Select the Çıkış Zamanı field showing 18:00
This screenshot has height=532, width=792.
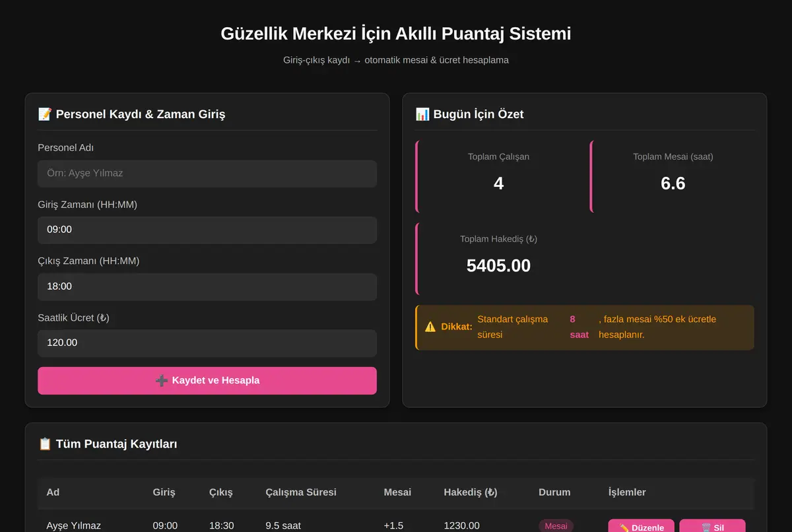[207, 287]
